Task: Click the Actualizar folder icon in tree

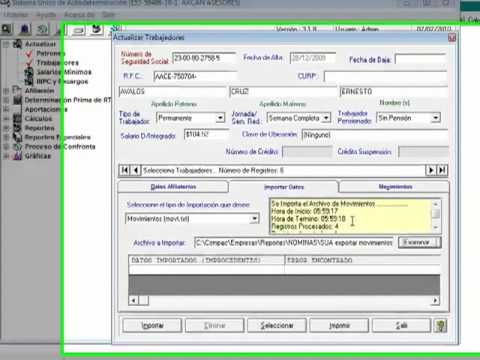Action: [x=17, y=44]
